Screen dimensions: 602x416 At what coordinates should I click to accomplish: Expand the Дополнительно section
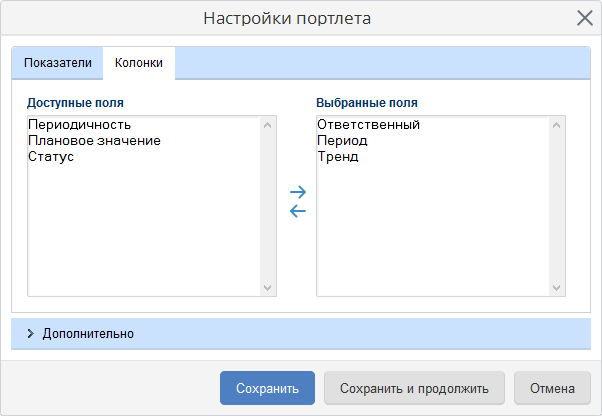point(88,333)
